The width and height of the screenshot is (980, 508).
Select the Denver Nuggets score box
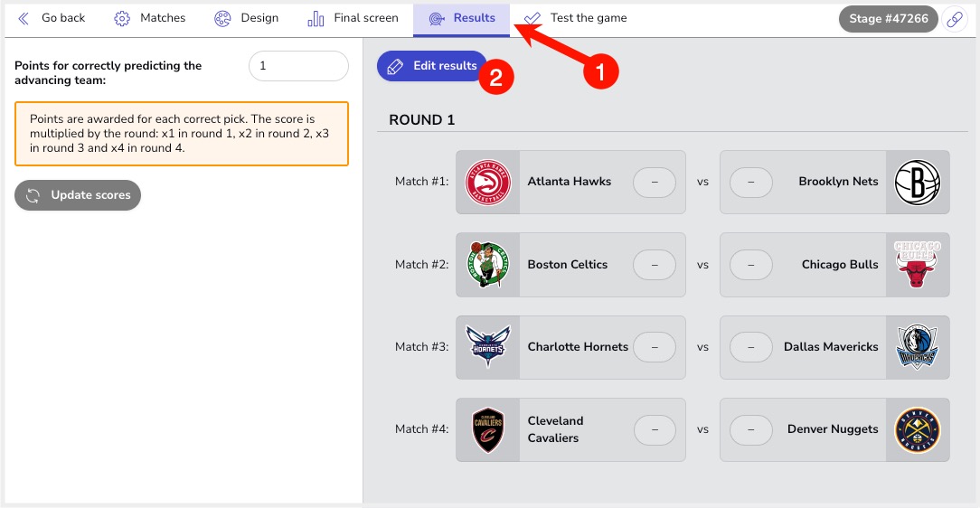pos(751,430)
